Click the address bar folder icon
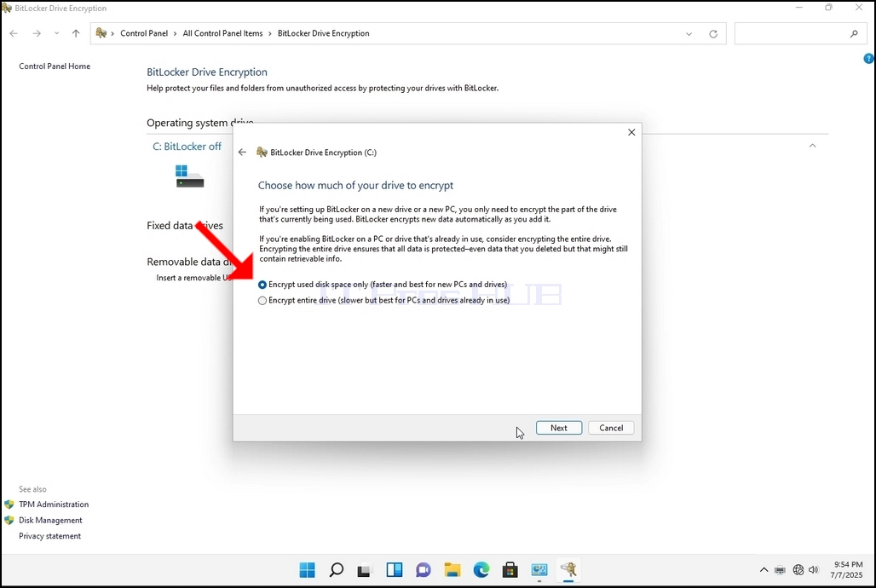This screenshot has height=588, width=876. 101,33
